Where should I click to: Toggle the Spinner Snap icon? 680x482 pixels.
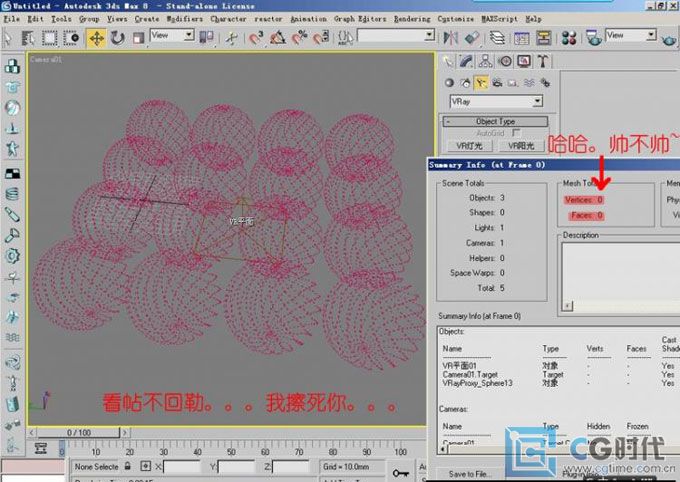321,38
